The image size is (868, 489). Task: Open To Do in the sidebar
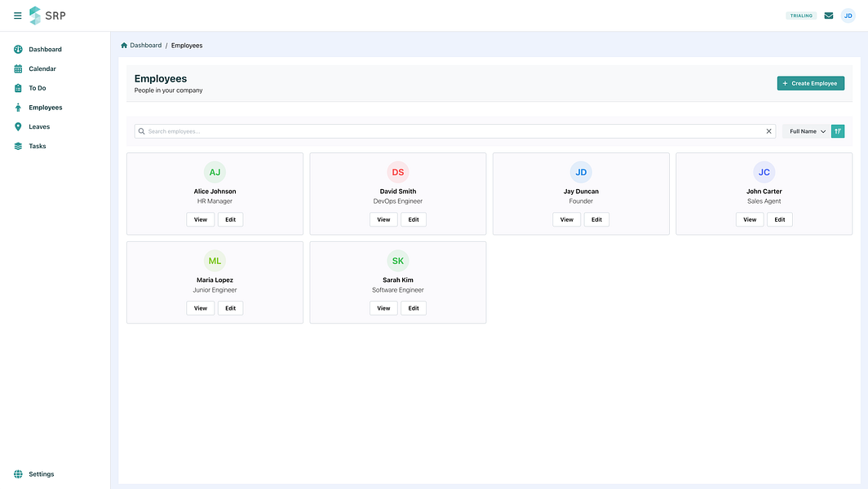pyautogui.click(x=37, y=88)
